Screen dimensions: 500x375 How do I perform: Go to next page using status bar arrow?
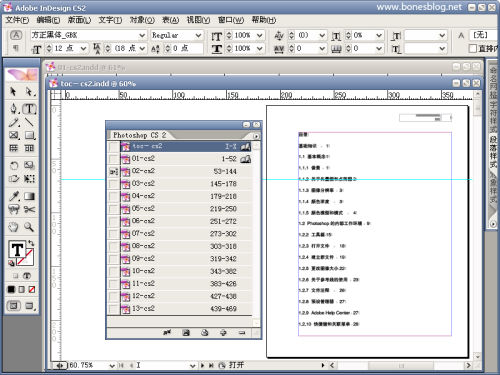(x=202, y=366)
